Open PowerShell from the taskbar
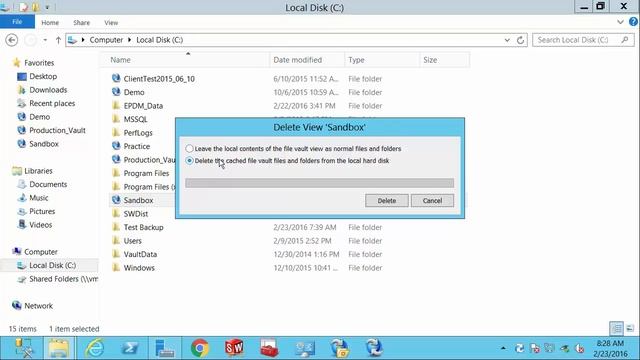The width and height of the screenshot is (640, 360). click(x=129, y=348)
